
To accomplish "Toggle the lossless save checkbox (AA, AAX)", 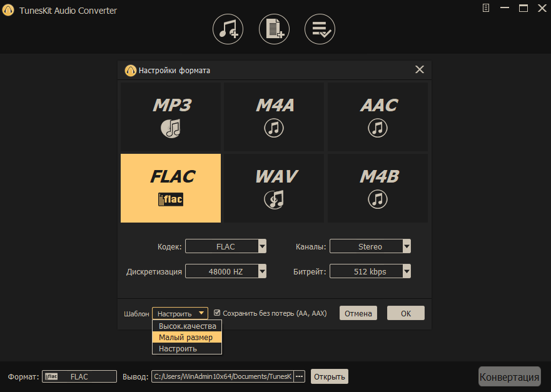I will tap(217, 313).
